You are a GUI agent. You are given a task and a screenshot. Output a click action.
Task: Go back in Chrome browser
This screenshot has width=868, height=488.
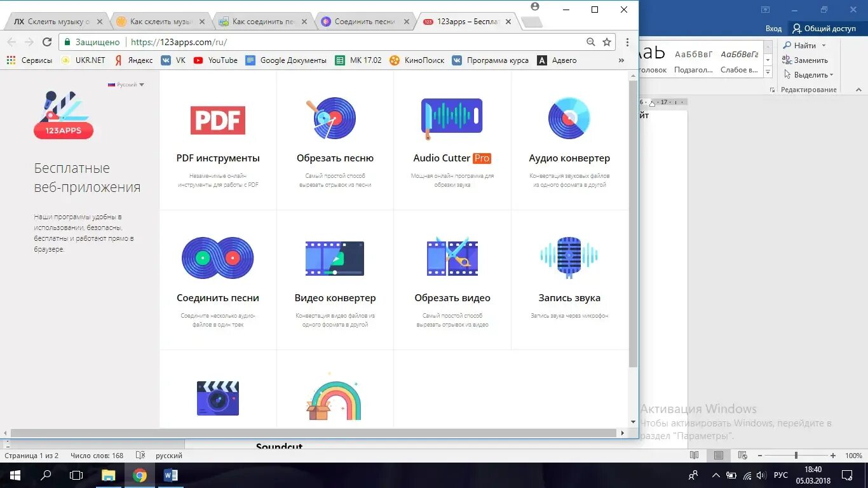[x=11, y=42]
